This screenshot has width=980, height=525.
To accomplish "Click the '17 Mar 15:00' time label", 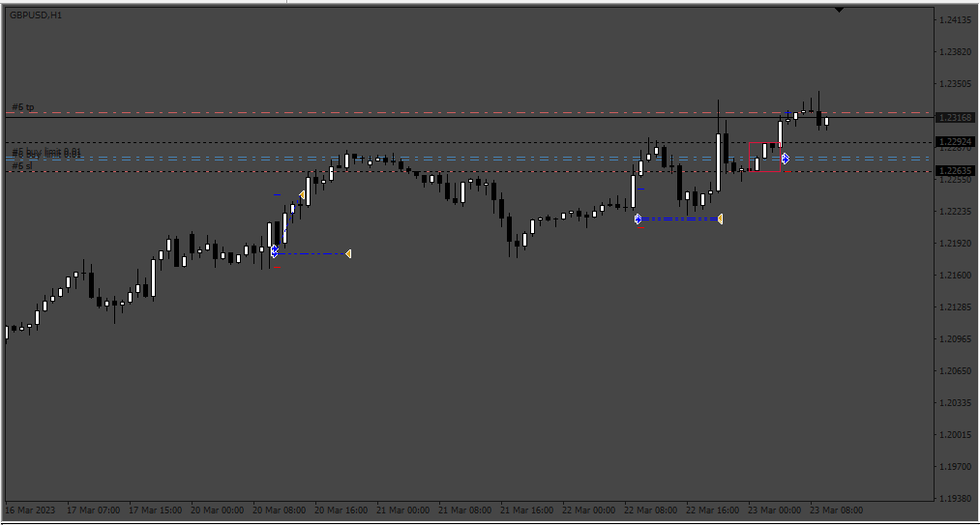I will [x=155, y=510].
